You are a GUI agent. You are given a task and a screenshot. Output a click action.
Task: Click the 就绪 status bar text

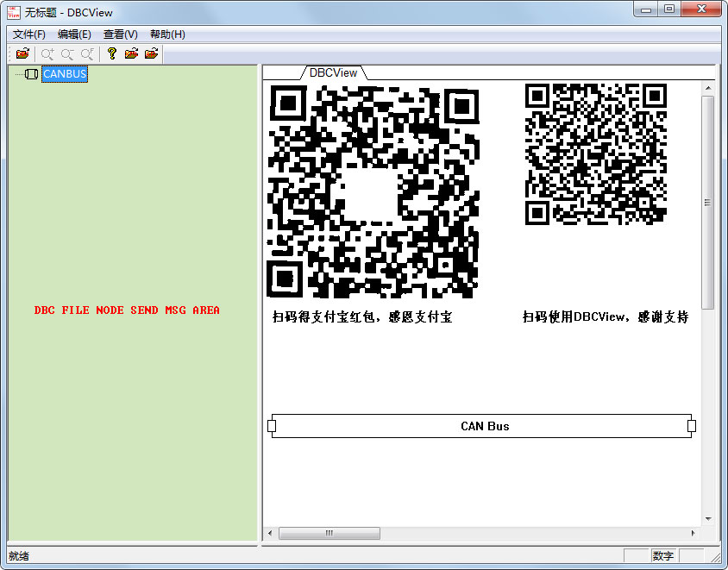coord(19,555)
